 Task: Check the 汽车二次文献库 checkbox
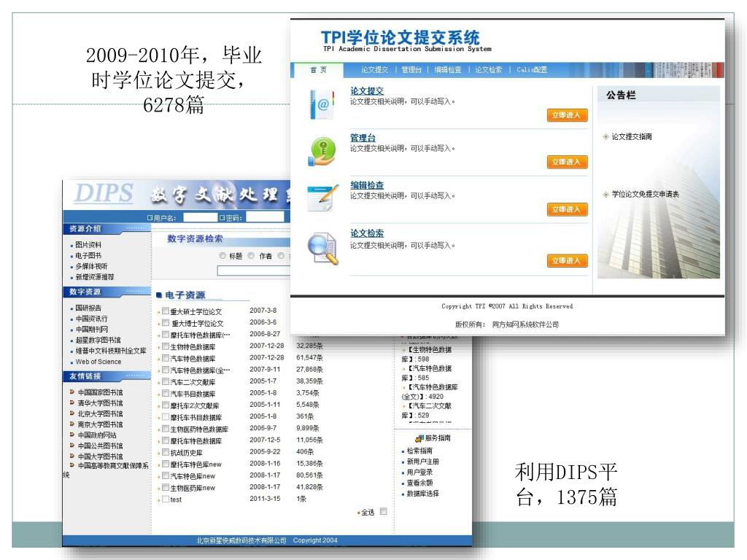coord(166,381)
